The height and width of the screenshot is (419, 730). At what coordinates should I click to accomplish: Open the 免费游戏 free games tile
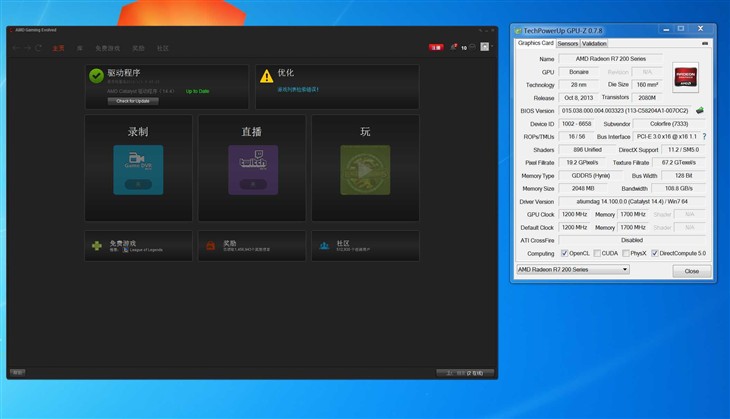(138, 245)
